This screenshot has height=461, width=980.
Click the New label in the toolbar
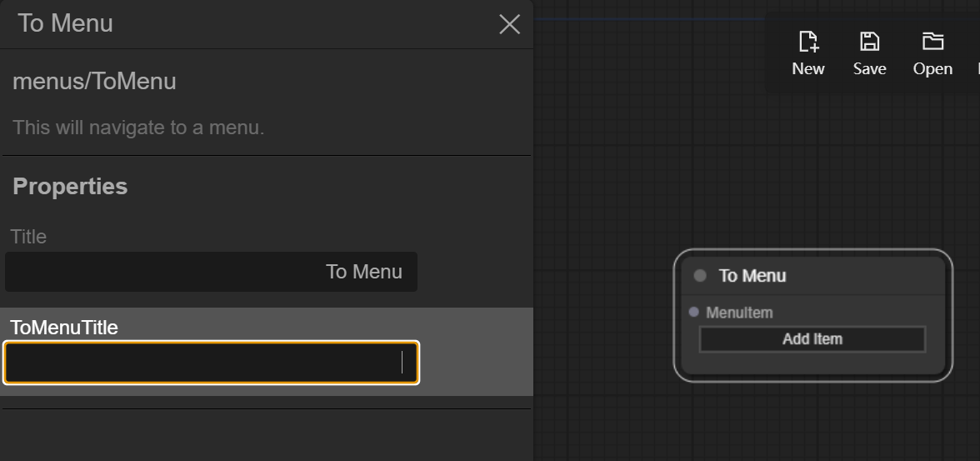(808, 69)
